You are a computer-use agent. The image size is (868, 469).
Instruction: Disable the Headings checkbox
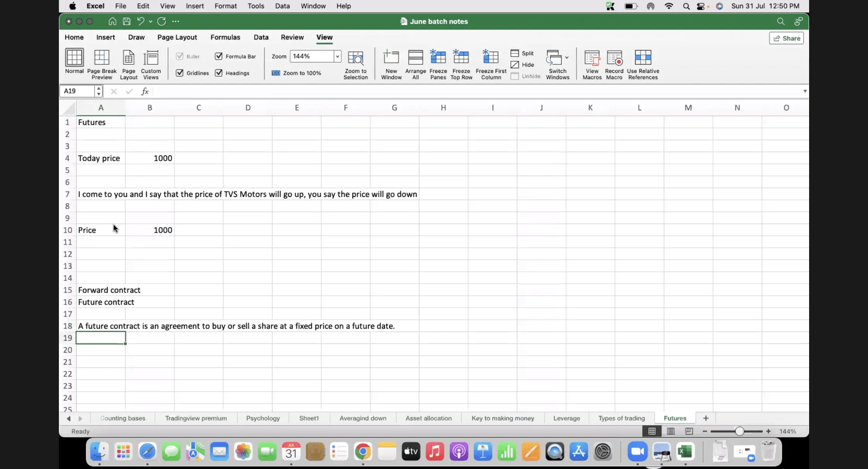point(219,73)
